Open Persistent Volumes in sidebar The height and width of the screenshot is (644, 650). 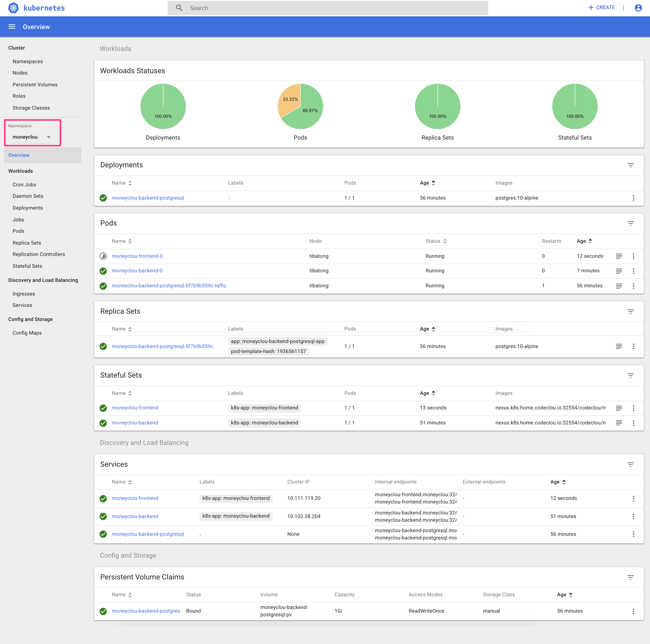pos(35,85)
